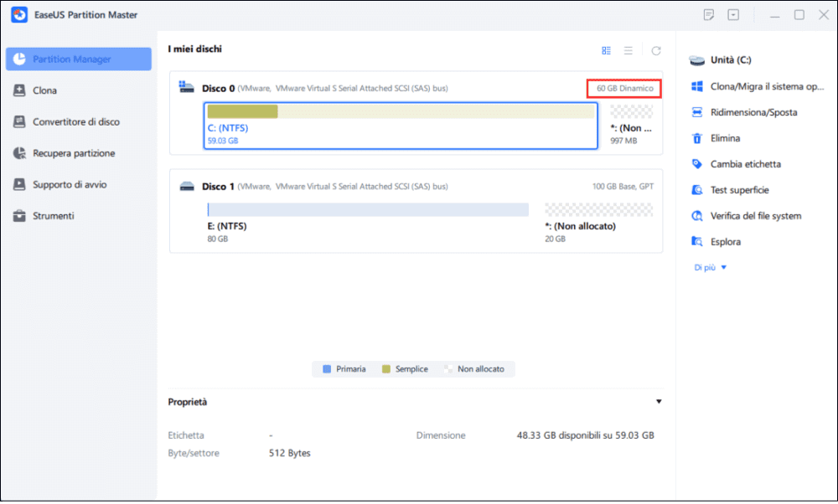Click the Supporto di avvio icon
This screenshot has height=504, width=838.
click(x=19, y=184)
